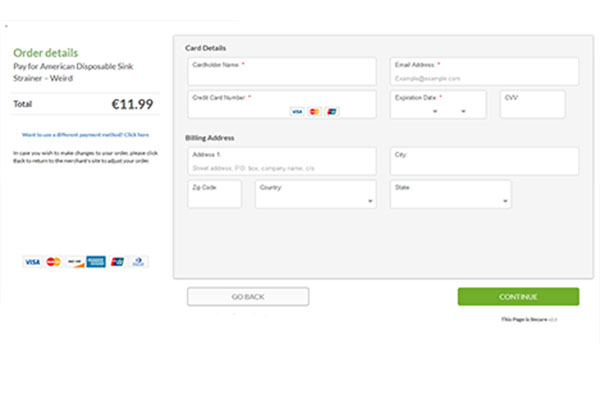The height and width of the screenshot is (400, 600).
Task: Expand the Country dropdown
Action: click(315, 195)
